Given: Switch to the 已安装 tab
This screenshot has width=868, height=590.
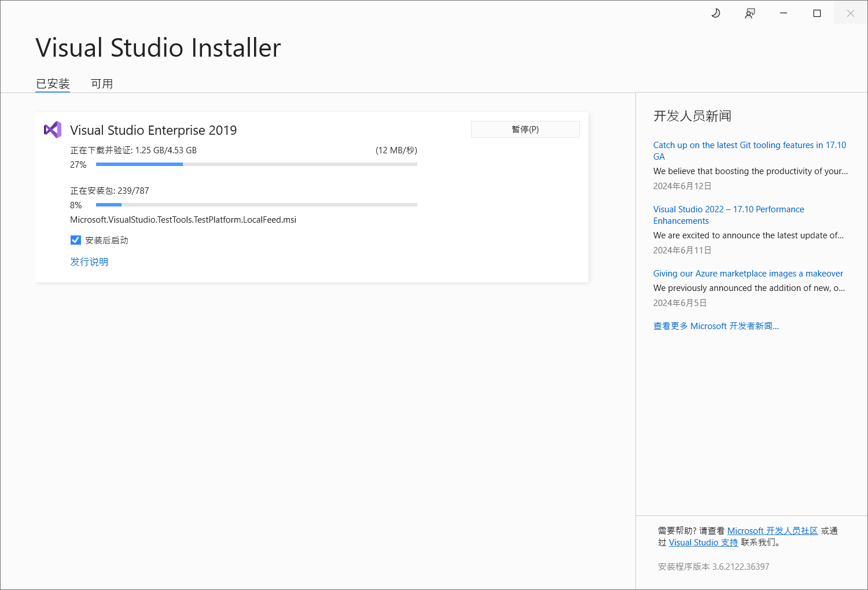Looking at the screenshot, I should pyautogui.click(x=53, y=84).
